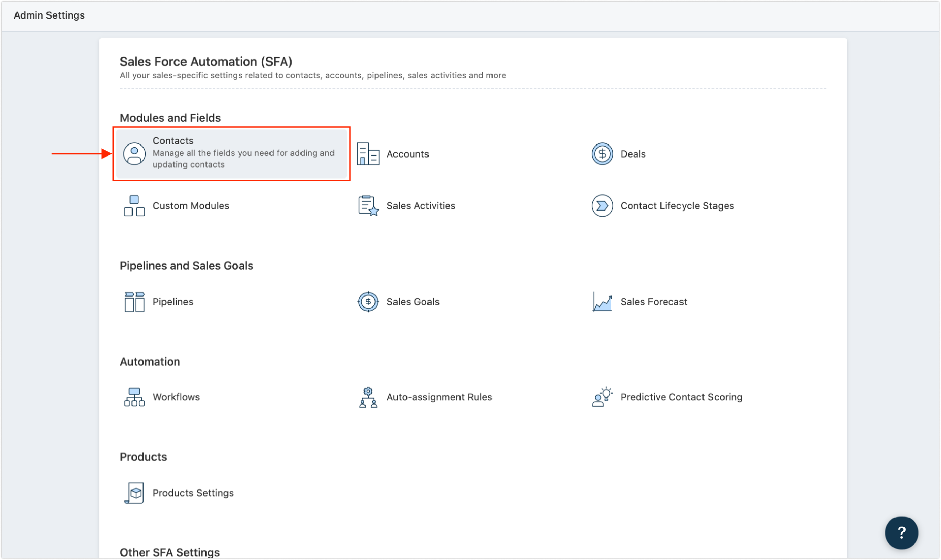941x560 pixels.
Task: Click the Sales Goals target icon
Action: (x=368, y=302)
